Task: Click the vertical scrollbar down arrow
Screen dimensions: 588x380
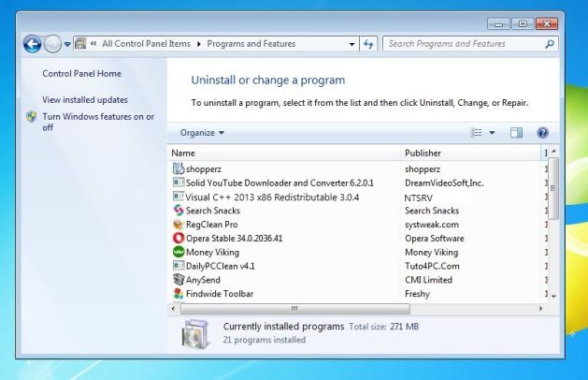Action: point(553,297)
